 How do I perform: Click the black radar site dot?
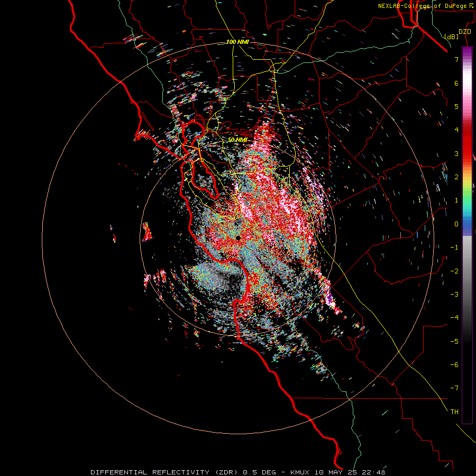click(238, 238)
